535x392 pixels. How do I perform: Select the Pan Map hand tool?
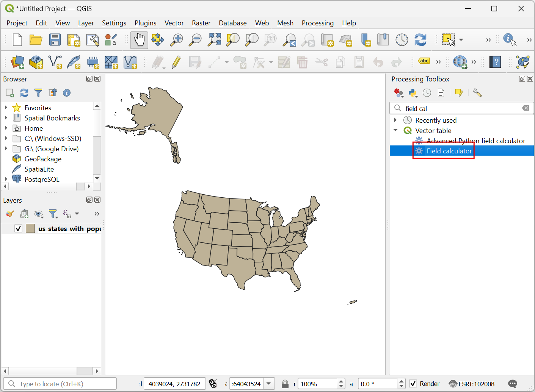pyautogui.click(x=139, y=40)
